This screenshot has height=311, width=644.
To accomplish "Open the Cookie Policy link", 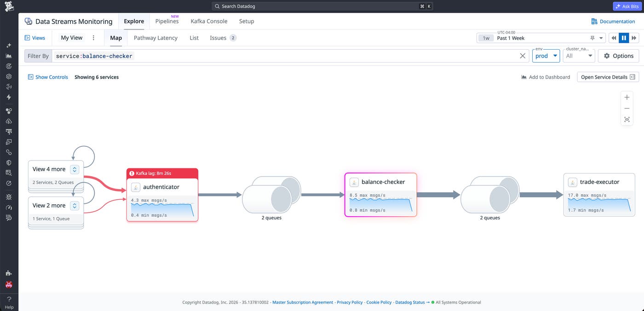I will [379, 302].
